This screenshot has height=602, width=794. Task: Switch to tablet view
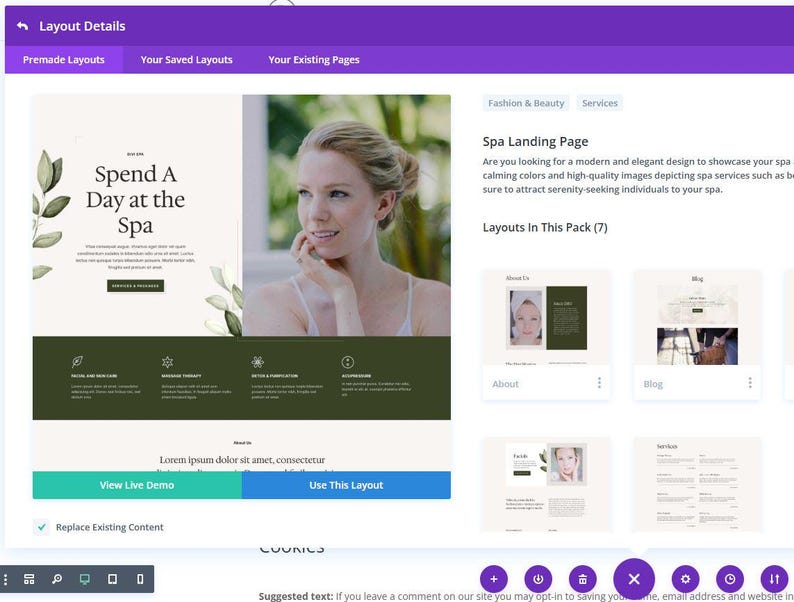(112, 579)
